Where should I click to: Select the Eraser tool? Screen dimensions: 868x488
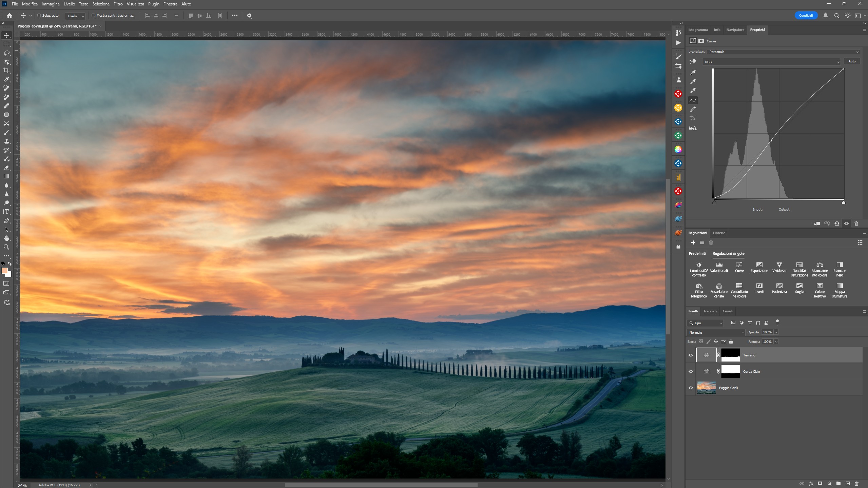coord(6,168)
